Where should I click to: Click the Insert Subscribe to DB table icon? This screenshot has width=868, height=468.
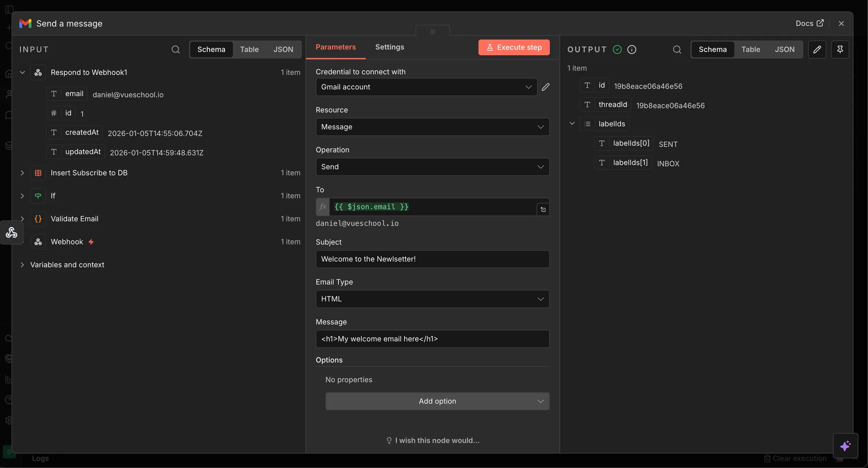[38, 173]
